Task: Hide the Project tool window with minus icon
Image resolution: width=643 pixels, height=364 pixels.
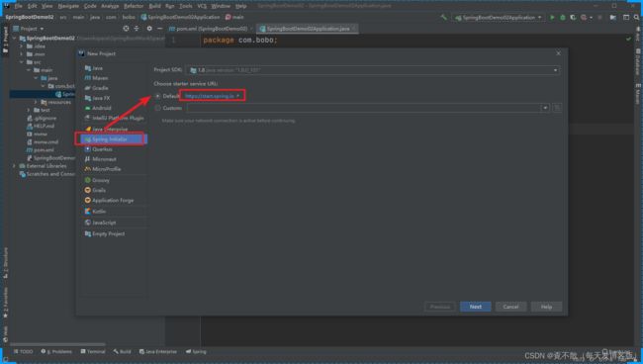Action: point(159,29)
